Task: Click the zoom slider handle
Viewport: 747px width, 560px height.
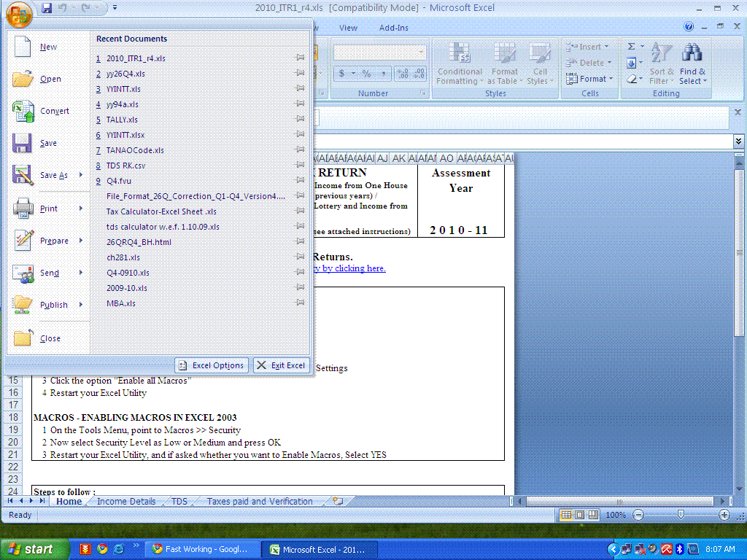Action: pyautogui.click(x=681, y=514)
